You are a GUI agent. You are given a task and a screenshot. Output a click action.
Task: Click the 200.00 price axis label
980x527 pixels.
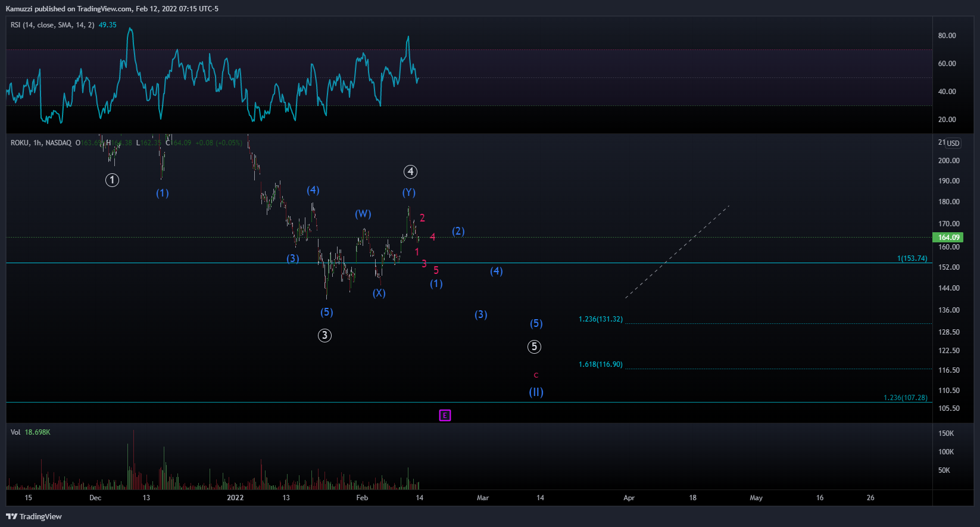(x=948, y=161)
